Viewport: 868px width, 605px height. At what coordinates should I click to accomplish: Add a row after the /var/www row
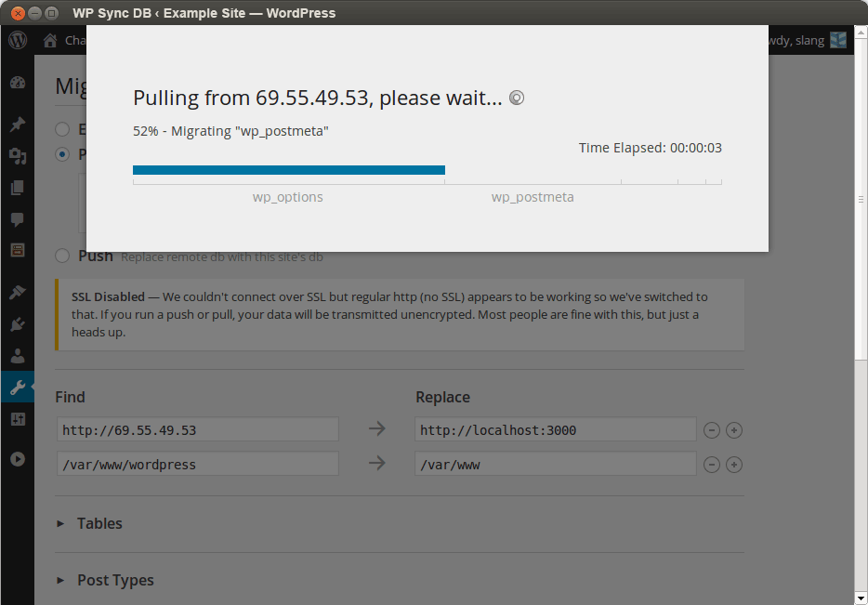[734, 465]
